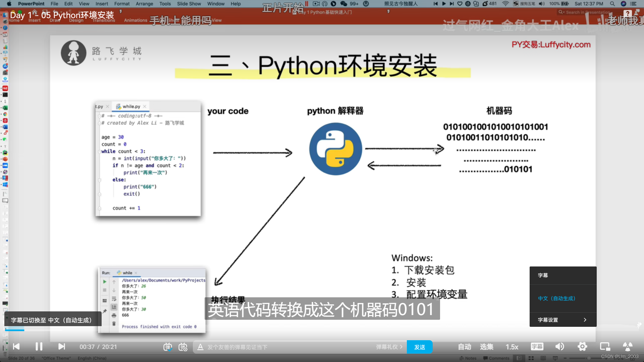
Task: Enable picture-in-picture mode
Action: [x=605, y=347]
